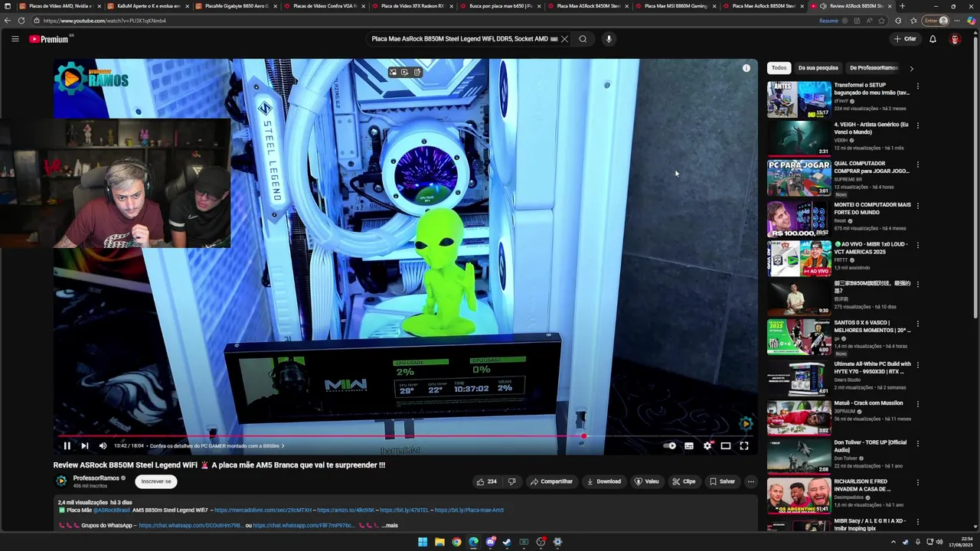This screenshot has height=551, width=980.
Task: Open the player settings gear
Action: tap(707, 445)
